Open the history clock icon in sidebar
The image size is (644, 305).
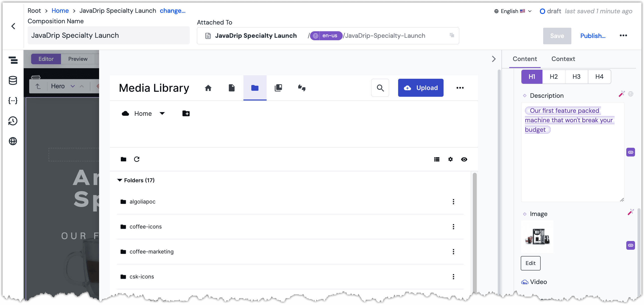(x=13, y=121)
